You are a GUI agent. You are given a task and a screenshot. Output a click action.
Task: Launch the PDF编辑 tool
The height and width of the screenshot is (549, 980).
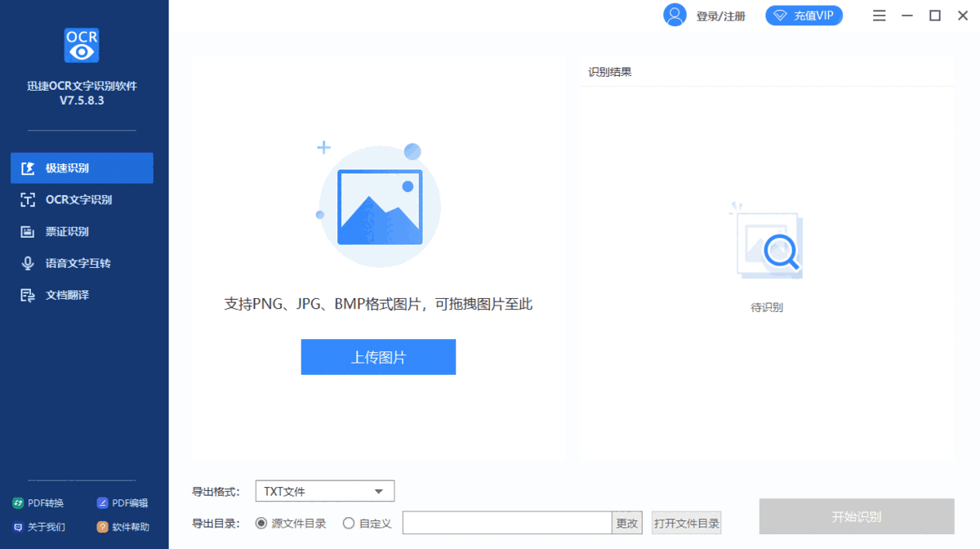coord(122,502)
